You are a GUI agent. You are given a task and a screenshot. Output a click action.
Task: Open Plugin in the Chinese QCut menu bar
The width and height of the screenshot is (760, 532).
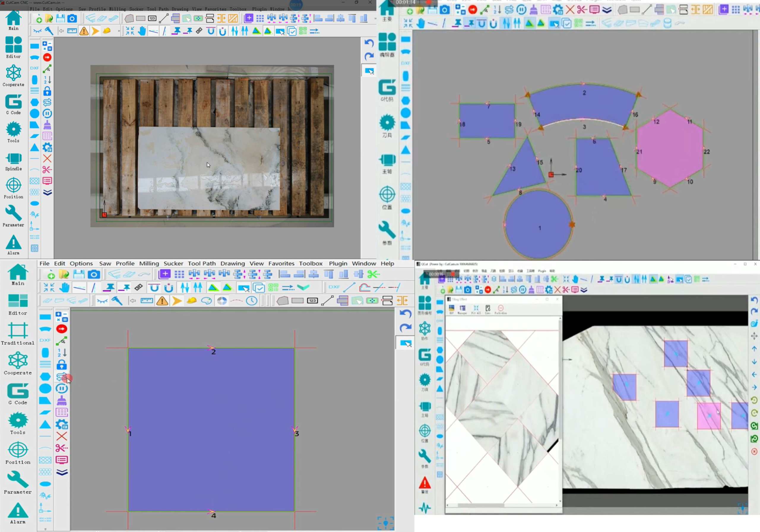click(x=542, y=271)
